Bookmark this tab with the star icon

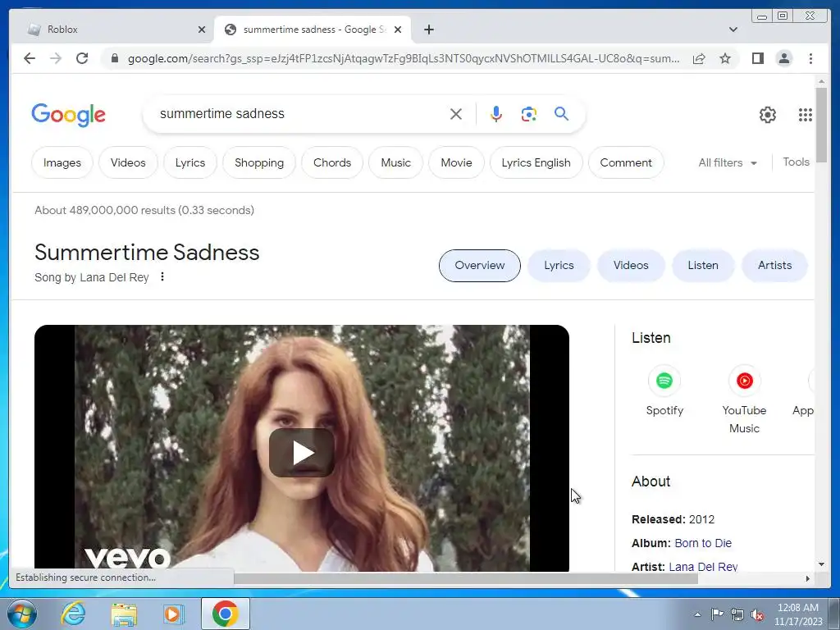[x=725, y=58]
